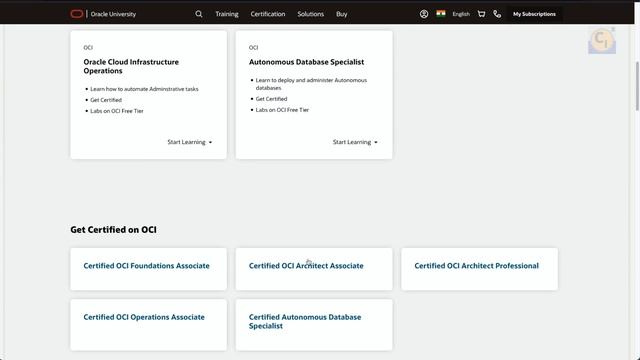
Task: Open Certified OCI Foundations Associate link
Action: coord(147,266)
